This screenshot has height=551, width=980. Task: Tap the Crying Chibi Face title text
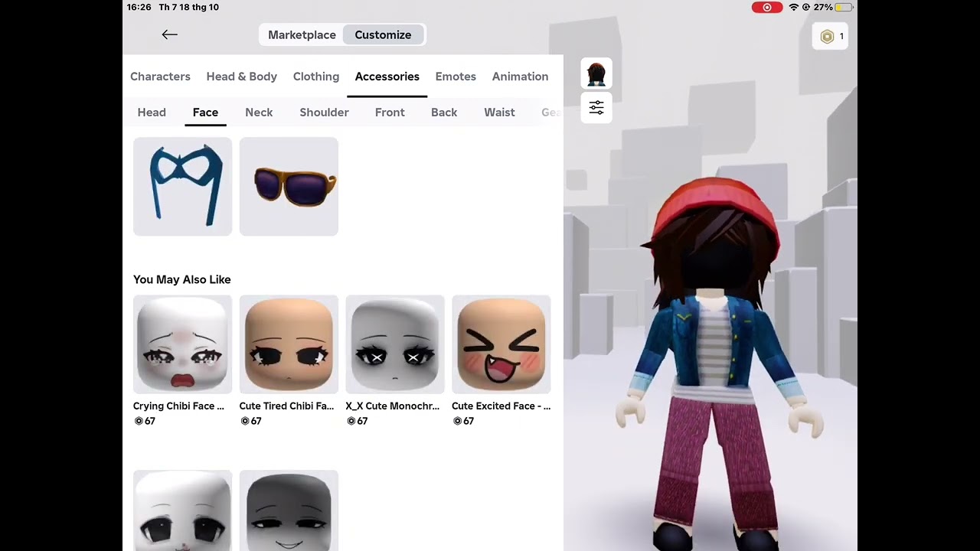[x=178, y=406]
